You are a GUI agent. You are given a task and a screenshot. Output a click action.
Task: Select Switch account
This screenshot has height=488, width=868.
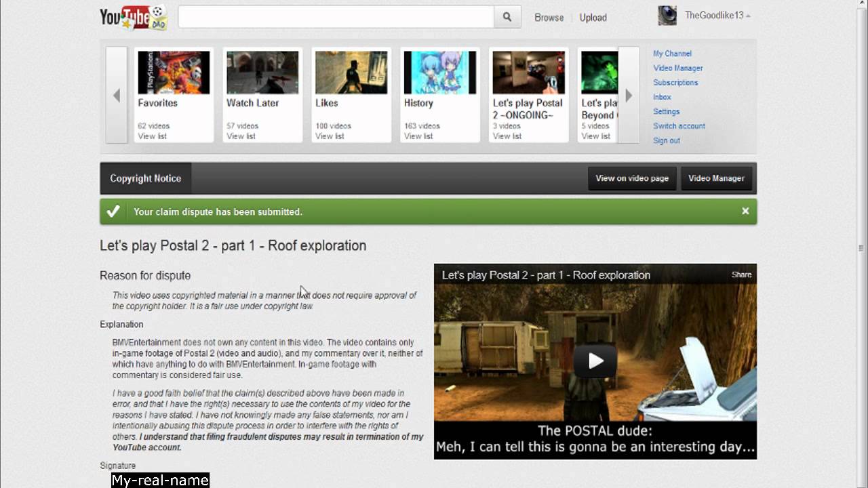coord(679,126)
